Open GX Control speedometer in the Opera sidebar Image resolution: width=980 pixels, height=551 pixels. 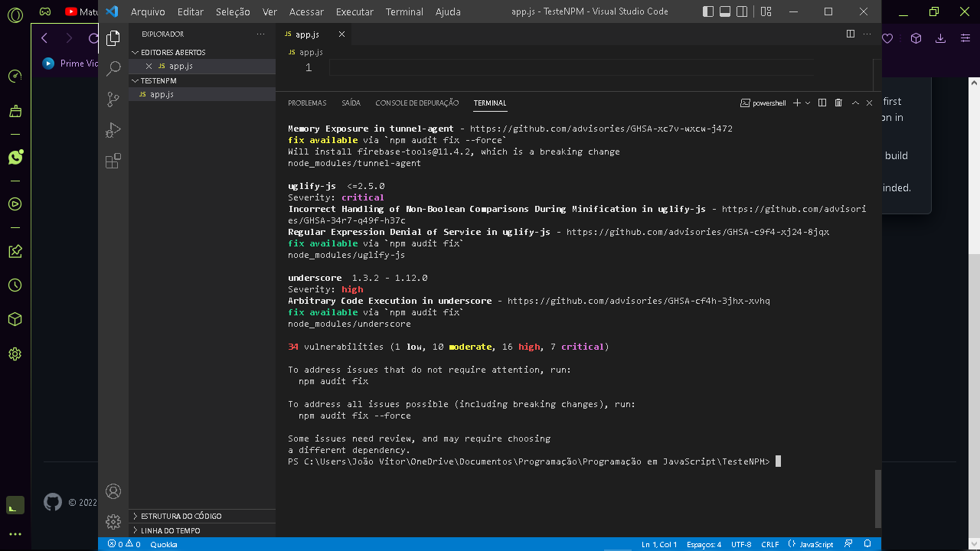coord(15,76)
